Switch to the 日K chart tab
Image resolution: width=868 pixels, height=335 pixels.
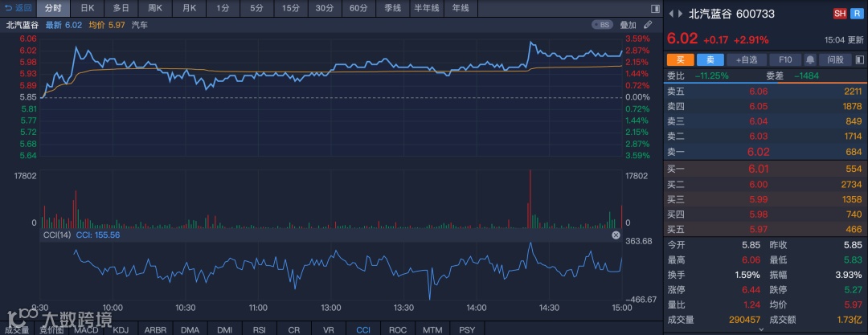88,8
